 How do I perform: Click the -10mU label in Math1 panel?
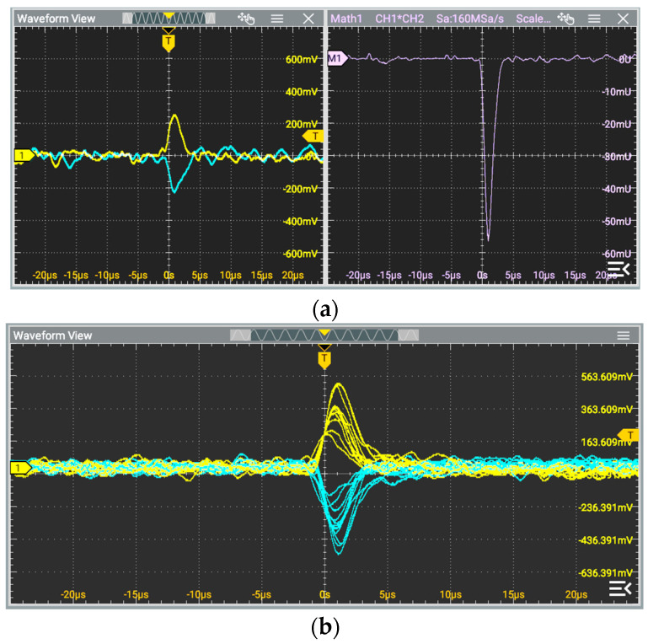[x=617, y=91]
